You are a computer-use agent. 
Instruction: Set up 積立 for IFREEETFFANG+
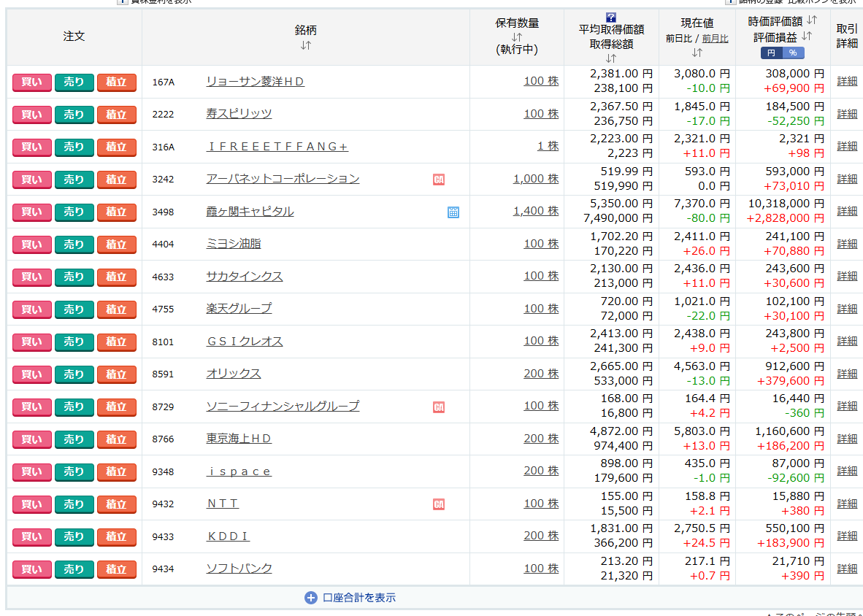[x=117, y=147]
